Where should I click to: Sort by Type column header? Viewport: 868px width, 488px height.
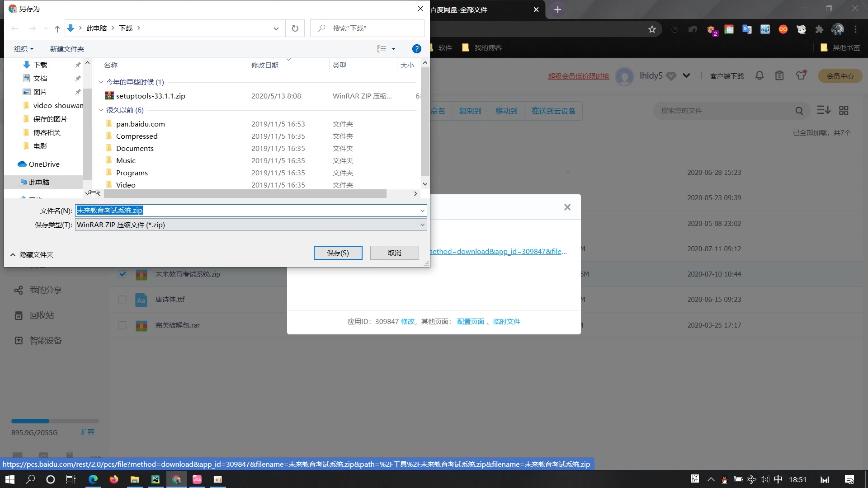[x=340, y=65]
